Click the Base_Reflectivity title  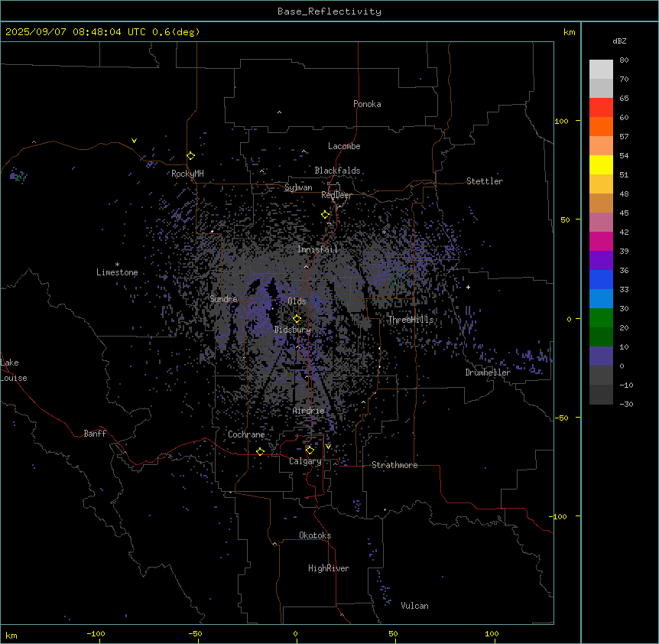tap(329, 11)
